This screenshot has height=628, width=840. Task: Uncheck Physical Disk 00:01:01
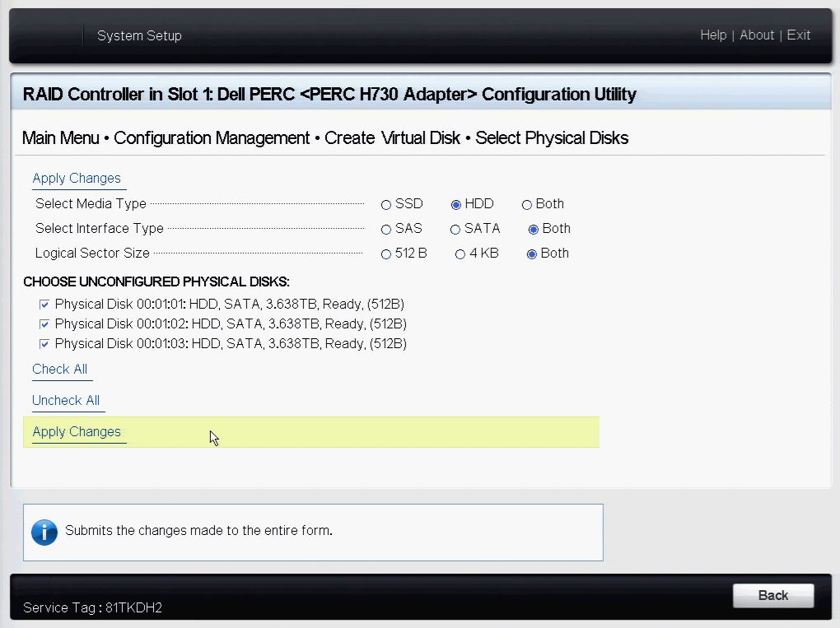click(44, 304)
